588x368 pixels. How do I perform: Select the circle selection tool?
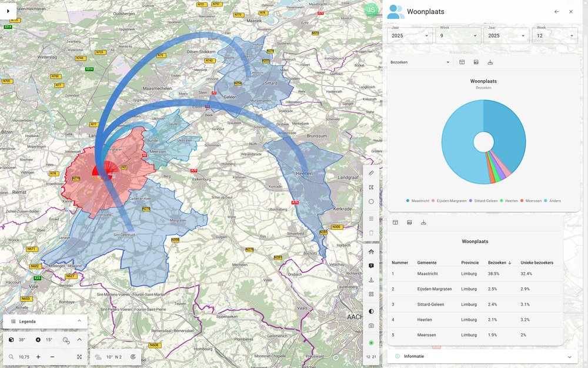tap(372, 201)
